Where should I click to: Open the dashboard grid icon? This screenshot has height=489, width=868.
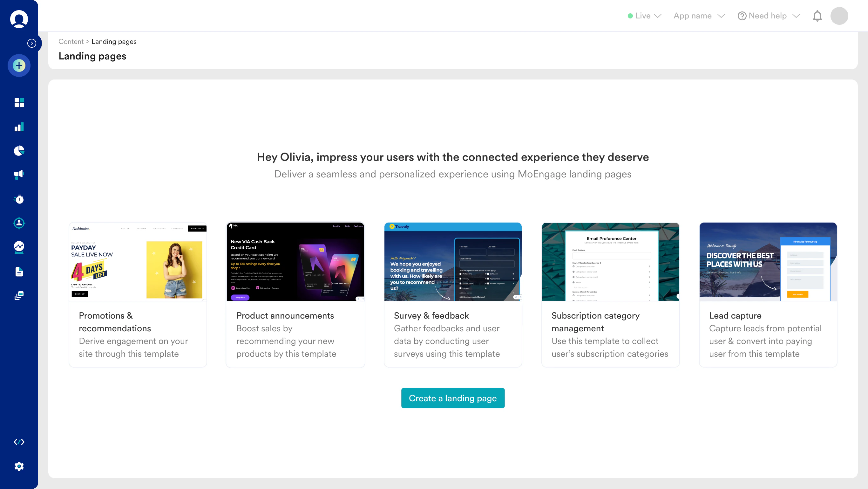pos(19,102)
